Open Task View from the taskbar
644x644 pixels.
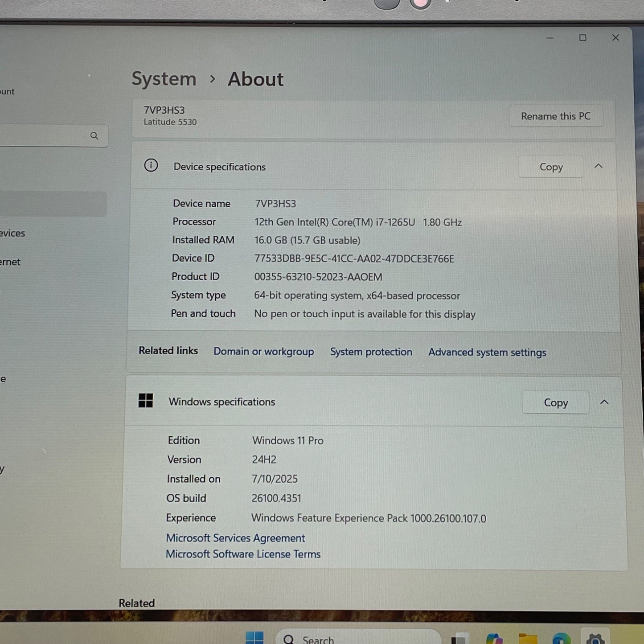click(459, 639)
